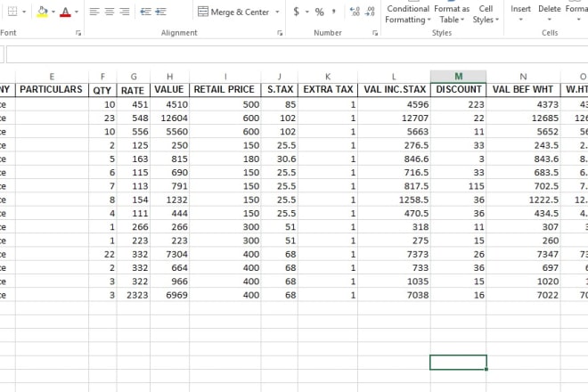Click Merge & Center button
588x392 pixels.
pos(233,12)
